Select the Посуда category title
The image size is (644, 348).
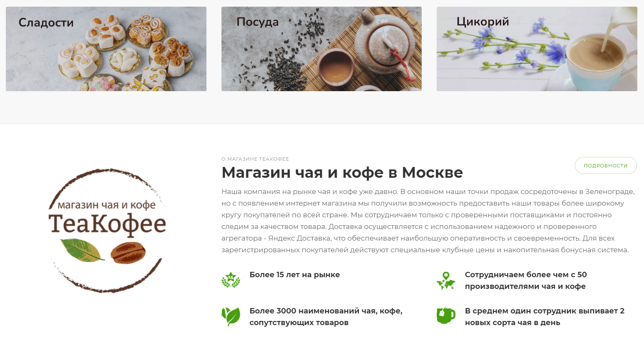pos(258,22)
